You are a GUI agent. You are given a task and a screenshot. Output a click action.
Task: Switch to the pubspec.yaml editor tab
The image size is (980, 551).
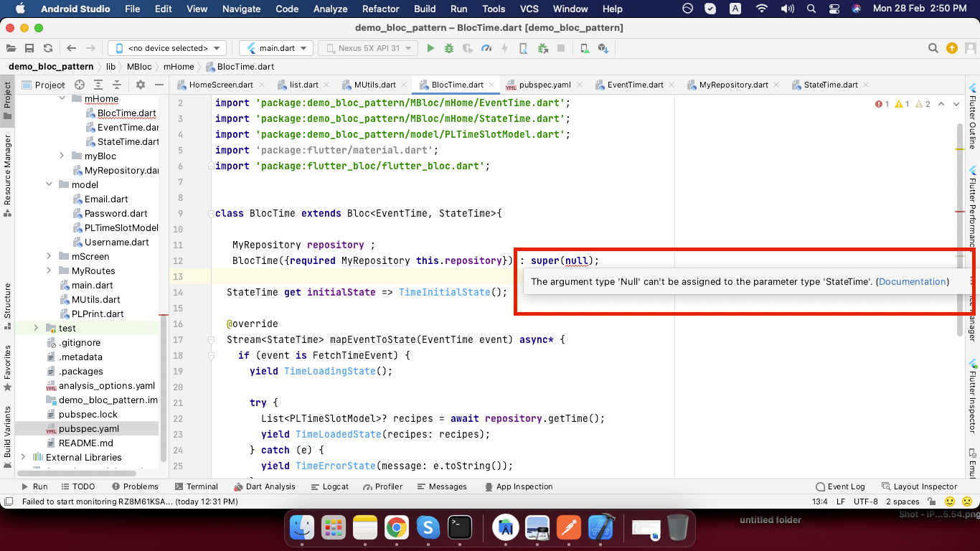click(x=544, y=85)
